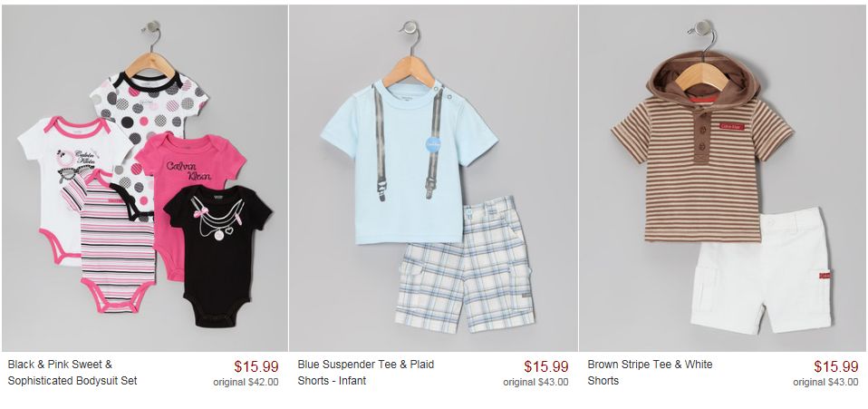Click the Black & Pink Sweet & Sophisticated Bodysuit Set title
The width and height of the screenshot is (868, 409).
point(72,373)
